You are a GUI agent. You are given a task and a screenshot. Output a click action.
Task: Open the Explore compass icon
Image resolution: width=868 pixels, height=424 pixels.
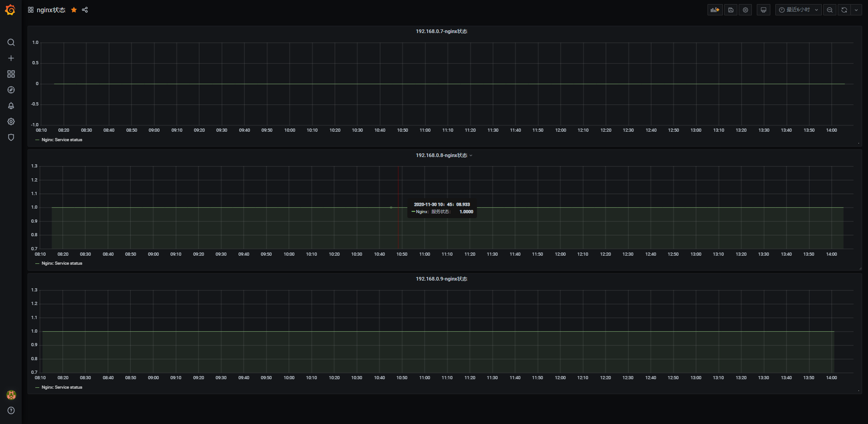(11, 90)
